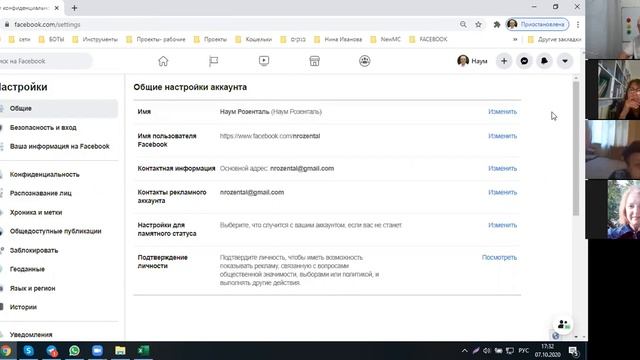Open File Explorer from the taskbar
This screenshot has height=360, width=640.
point(120,351)
